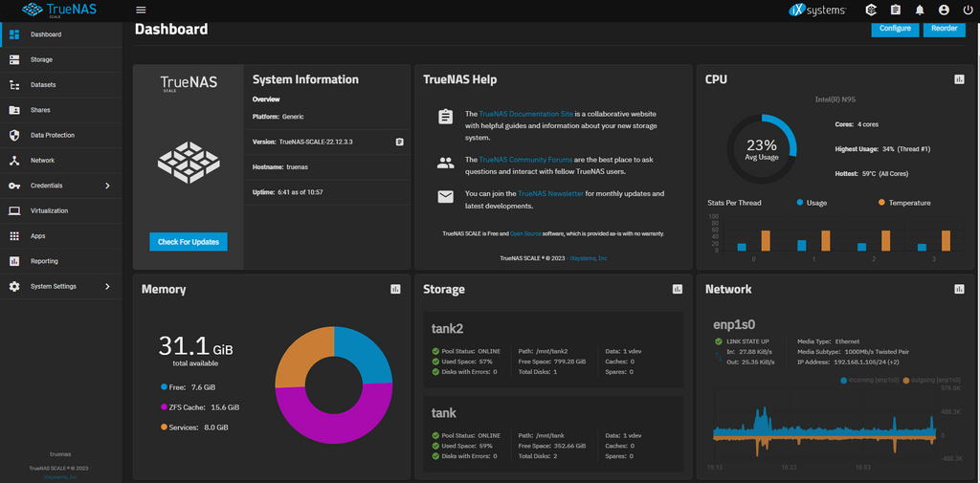Open Storage reports chart icon
This screenshot has width=980, height=483.
click(x=678, y=289)
